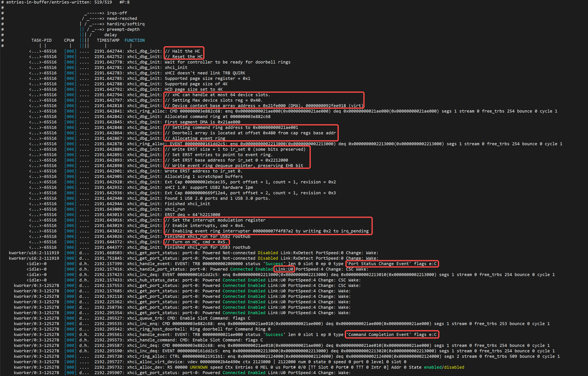Click 'Enable interrupts, cmd = 0x4.' line
The height and width of the screenshot is (376, 588).
tap(205, 226)
